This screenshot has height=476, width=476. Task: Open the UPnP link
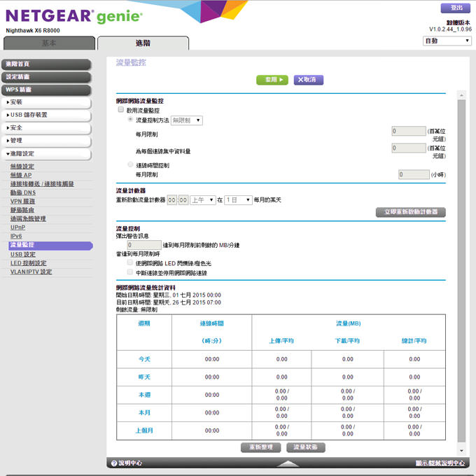pyautogui.click(x=18, y=227)
